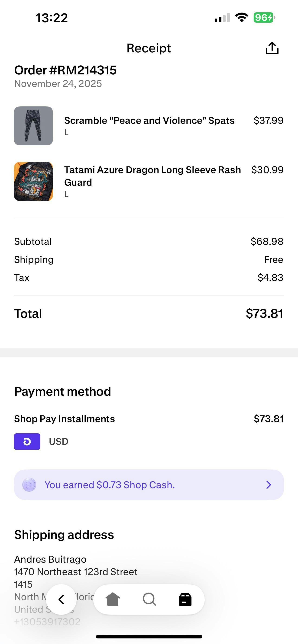Tap the battery indicator in status bar
This screenshot has width=298, height=644.
264,18
